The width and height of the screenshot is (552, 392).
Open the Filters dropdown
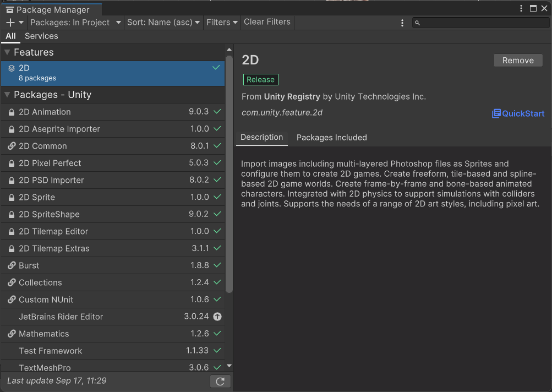222,23
